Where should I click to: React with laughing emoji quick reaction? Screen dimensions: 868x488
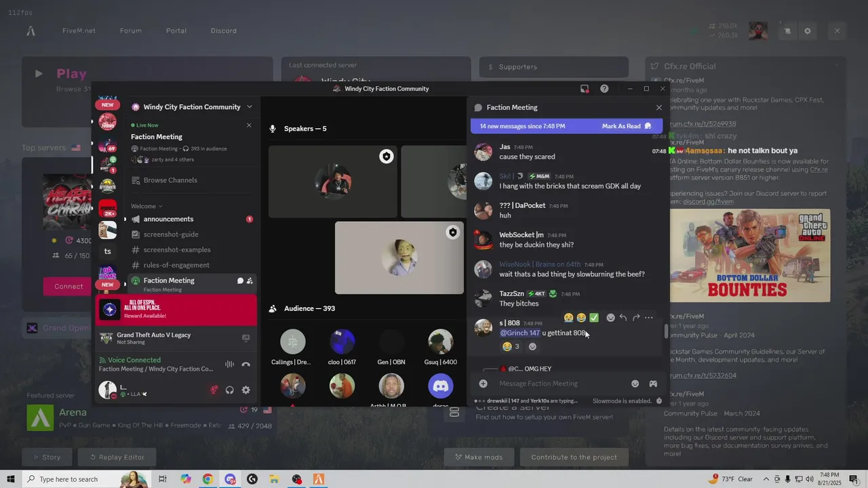[581, 317]
